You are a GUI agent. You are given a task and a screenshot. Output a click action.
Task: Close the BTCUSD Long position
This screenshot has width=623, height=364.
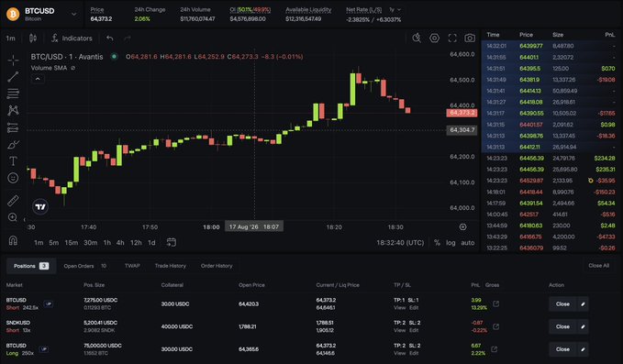tap(562, 349)
